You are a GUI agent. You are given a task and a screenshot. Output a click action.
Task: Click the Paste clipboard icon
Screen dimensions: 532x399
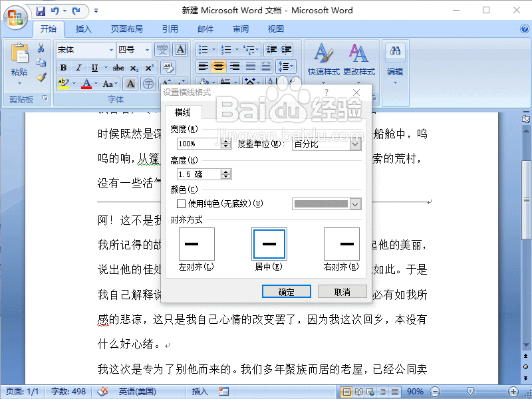[x=19, y=53]
